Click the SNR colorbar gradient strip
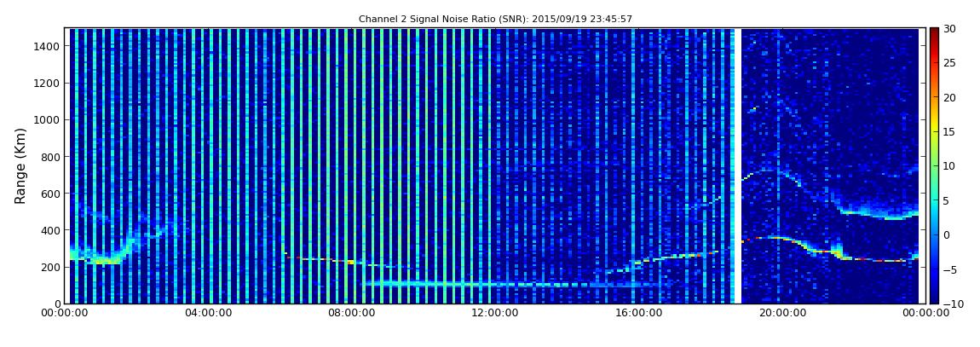 (x=934, y=165)
